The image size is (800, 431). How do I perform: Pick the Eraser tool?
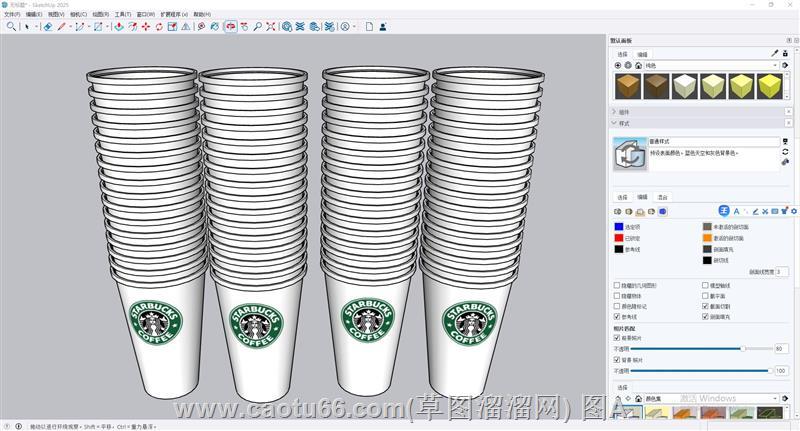coord(47,27)
